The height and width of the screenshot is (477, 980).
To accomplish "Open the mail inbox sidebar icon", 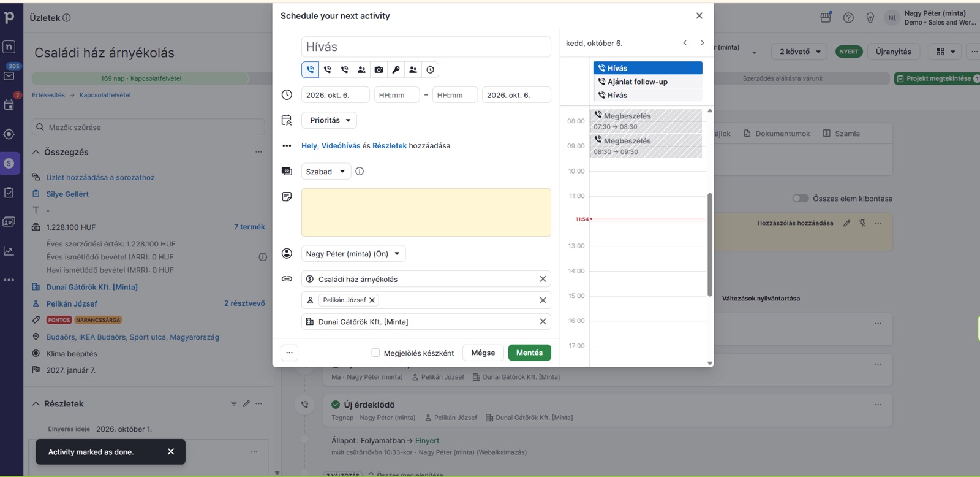I will pyautogui.click(x=9, y=76).
